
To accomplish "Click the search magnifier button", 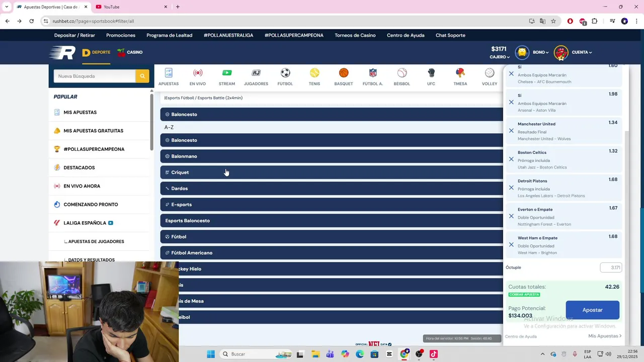I will tap(142, 76).
